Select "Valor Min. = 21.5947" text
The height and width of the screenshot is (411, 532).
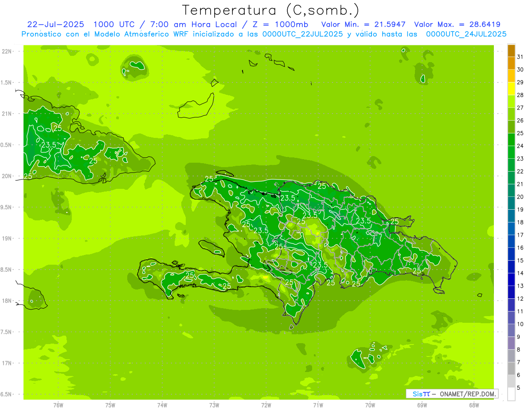point(363,24)
